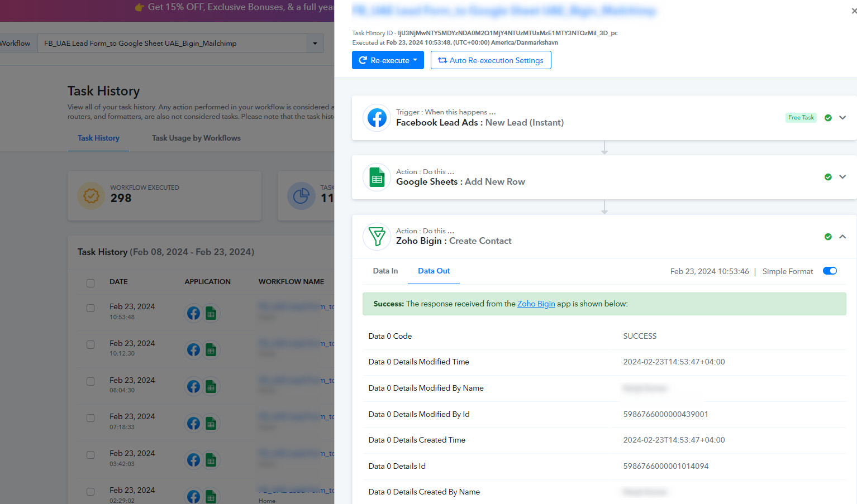This screenshot has height=504, width=857.
Task: Select the Data Out tab
Action: [x=434, y=271]
